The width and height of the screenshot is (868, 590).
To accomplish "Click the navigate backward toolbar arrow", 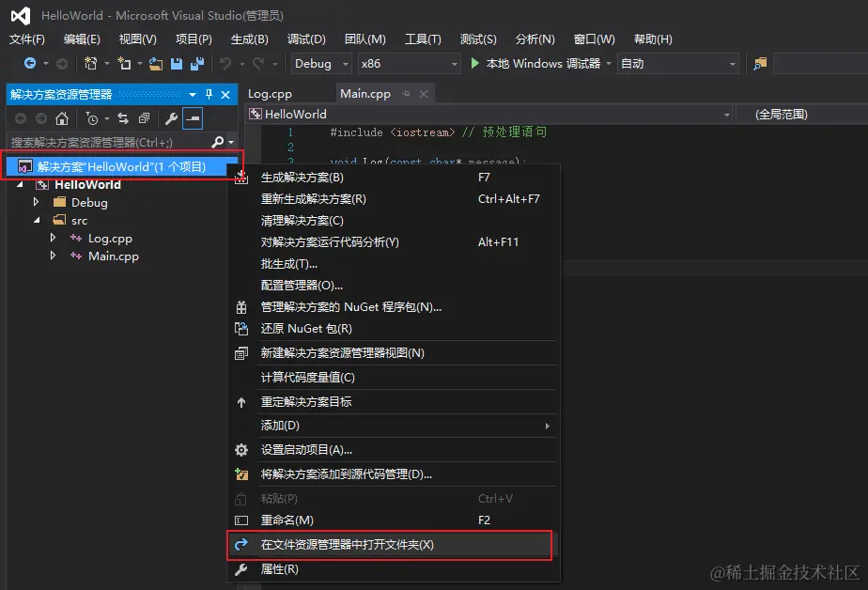I will coord(30,64).
